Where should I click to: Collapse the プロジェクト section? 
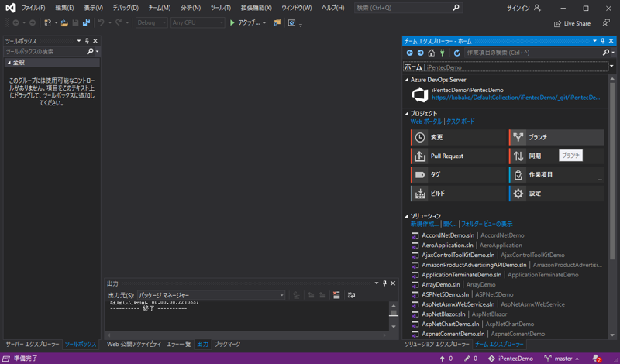(406, 113)
